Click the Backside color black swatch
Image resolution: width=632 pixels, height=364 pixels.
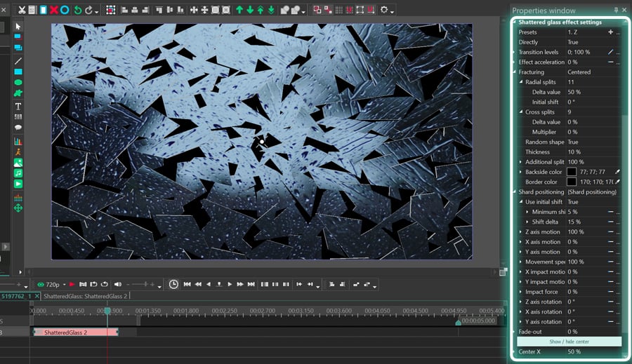[572, 172]
